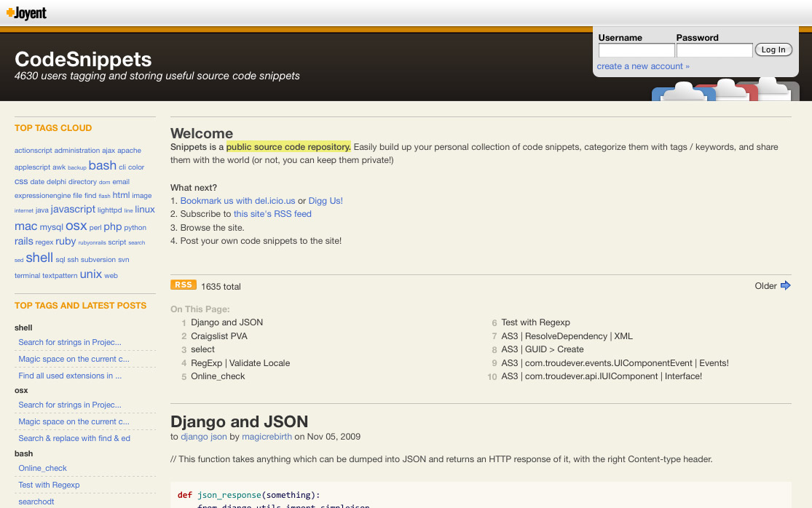
Task: Click the Joyent logo
Action: (26, 13)
